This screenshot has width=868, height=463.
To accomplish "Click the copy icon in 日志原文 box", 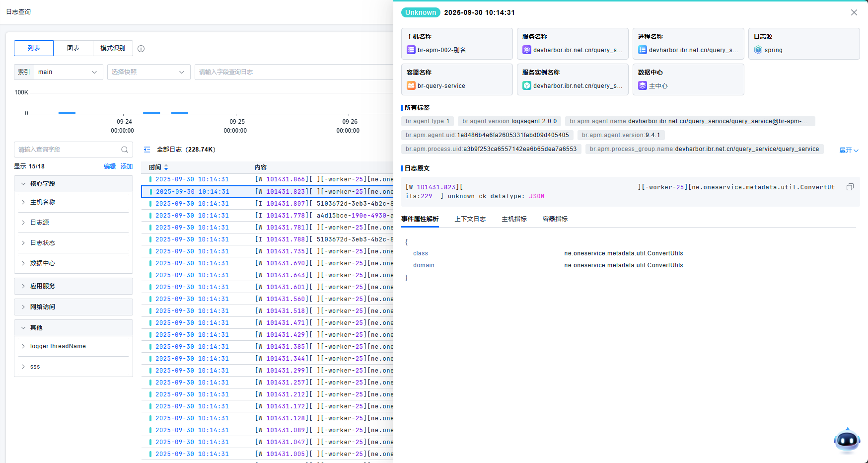I will point(850,187).
